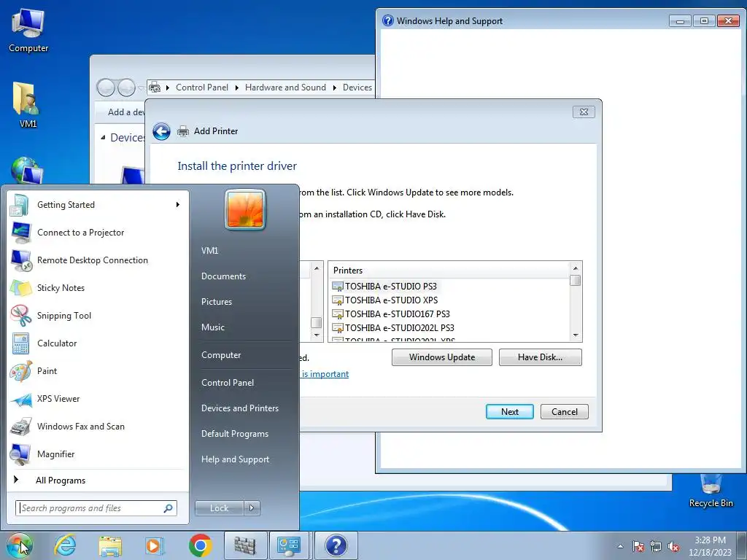The height and width of the screenshot is (560, 747).
Task: Click Next in Add Printer wizard
Action: pyautogui.click(x=510, y=412)
